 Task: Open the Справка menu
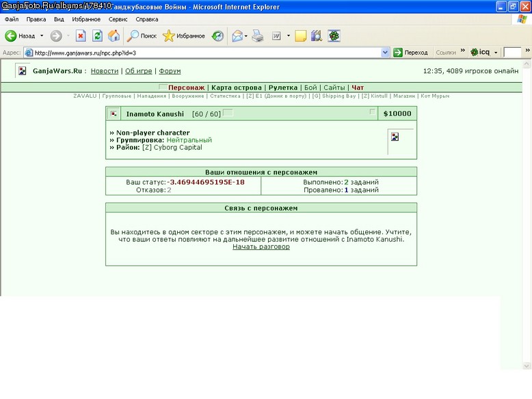(x=147, y=19)
